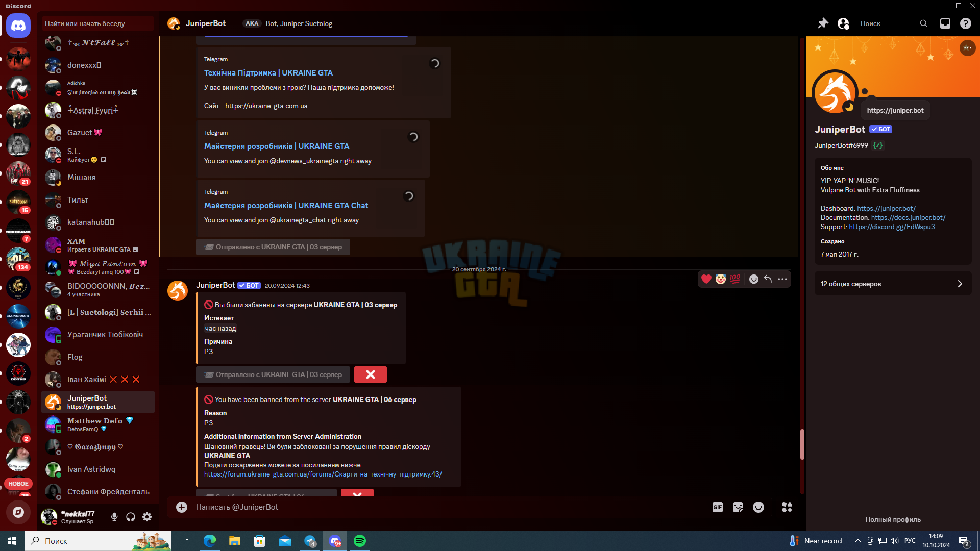This screenshot has height=551, width=980.
Task: Click the chat scrollbar thumb
Action: pyautogui.click(x=802, y=444)
